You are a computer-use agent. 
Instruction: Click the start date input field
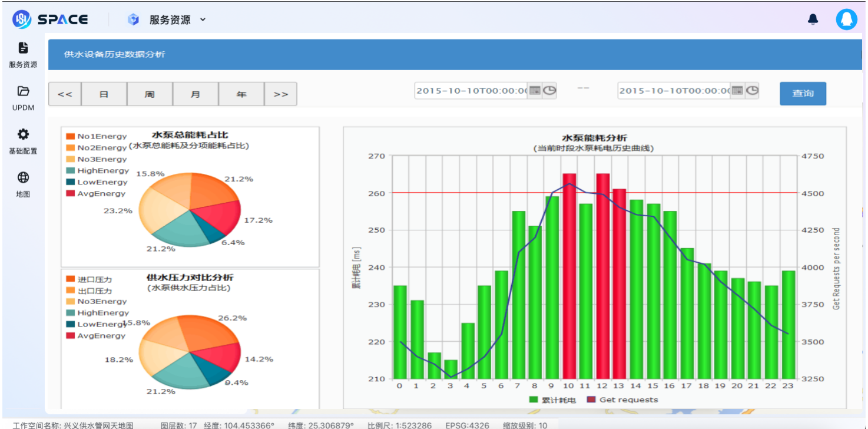[x=471, y=91]
